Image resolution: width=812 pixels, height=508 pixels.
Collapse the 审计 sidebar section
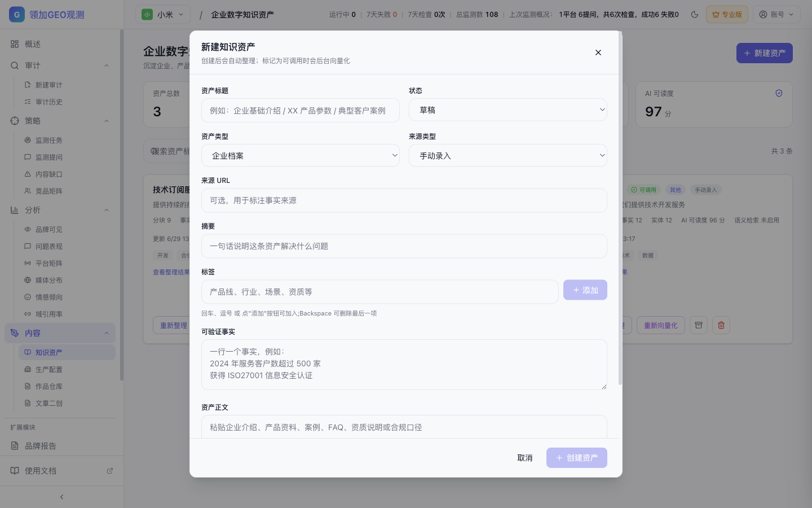107,65
